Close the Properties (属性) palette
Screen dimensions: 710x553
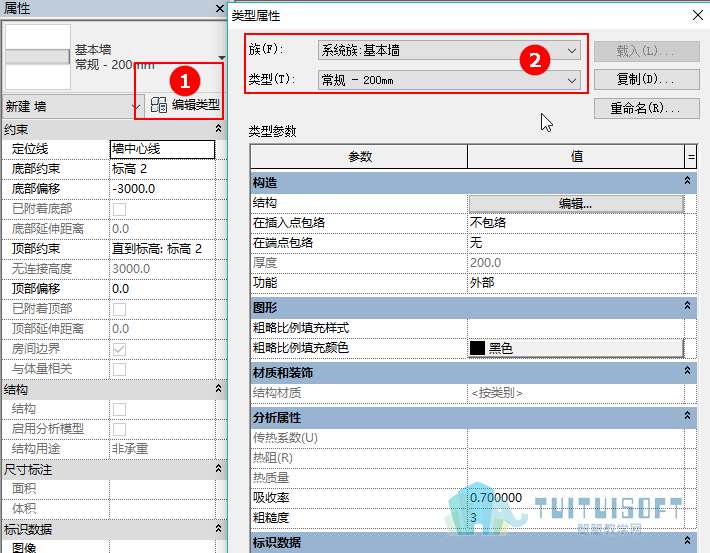tap(220, 8)
